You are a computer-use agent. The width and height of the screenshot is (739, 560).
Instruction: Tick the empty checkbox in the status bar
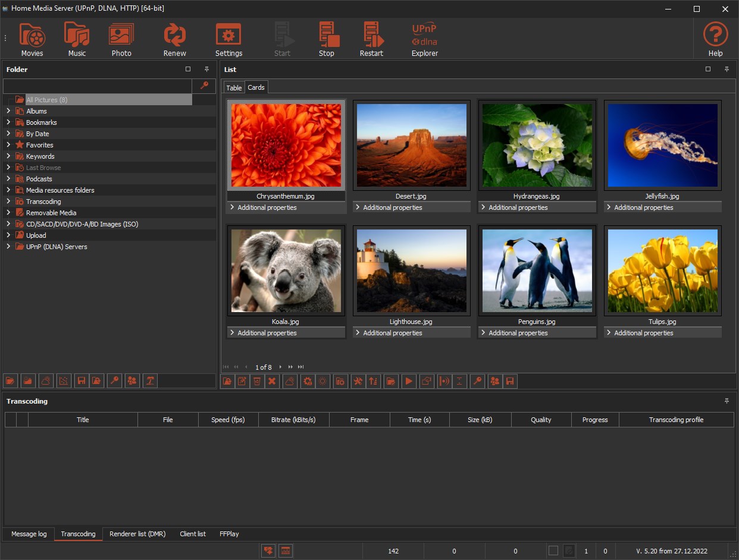[x=553, y=551]
